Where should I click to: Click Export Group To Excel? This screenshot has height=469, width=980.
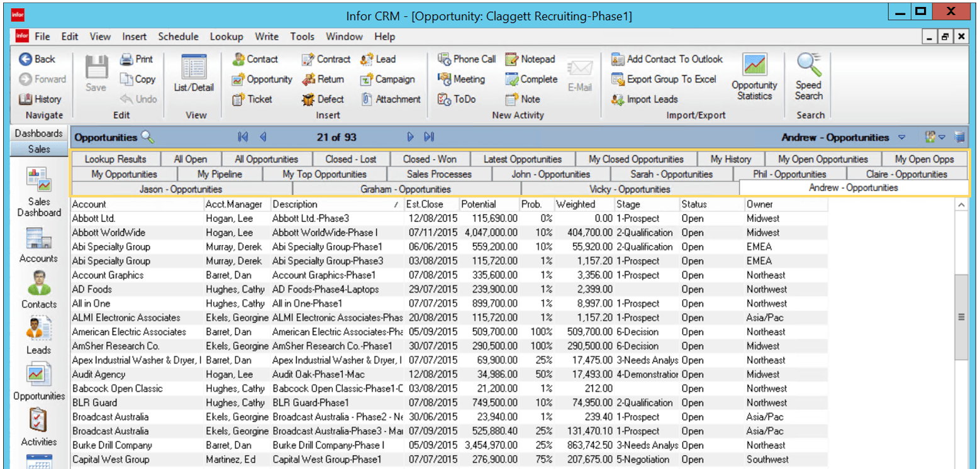664,79
